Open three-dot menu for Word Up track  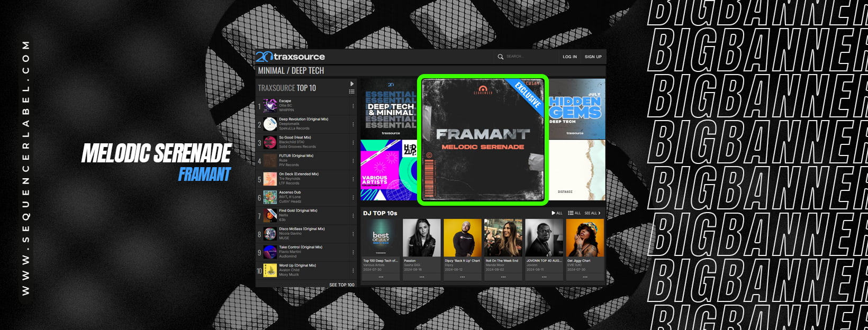353,270
